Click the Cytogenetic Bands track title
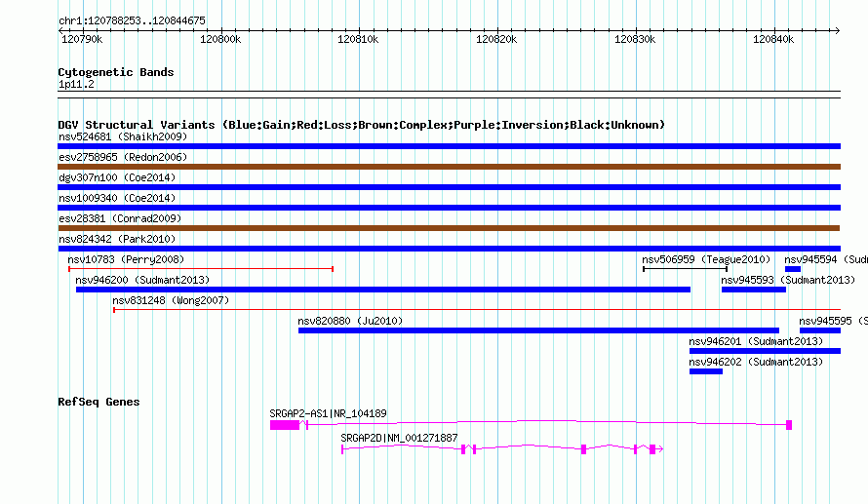Image resolution: width=868 pixels, height=504 pixels. tap(116, 72)
